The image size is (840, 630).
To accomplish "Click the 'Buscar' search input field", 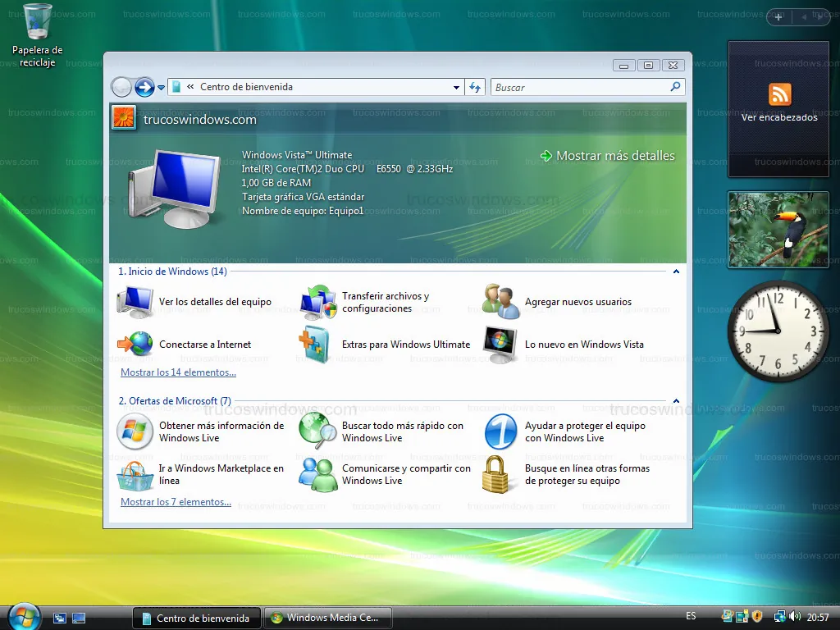I will (580, 87).
